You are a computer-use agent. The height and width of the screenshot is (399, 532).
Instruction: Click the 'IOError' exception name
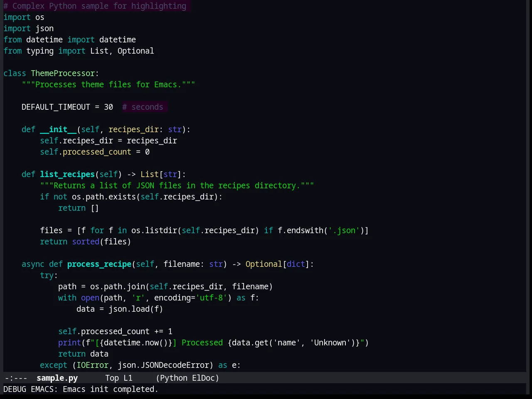pos(92,365)
